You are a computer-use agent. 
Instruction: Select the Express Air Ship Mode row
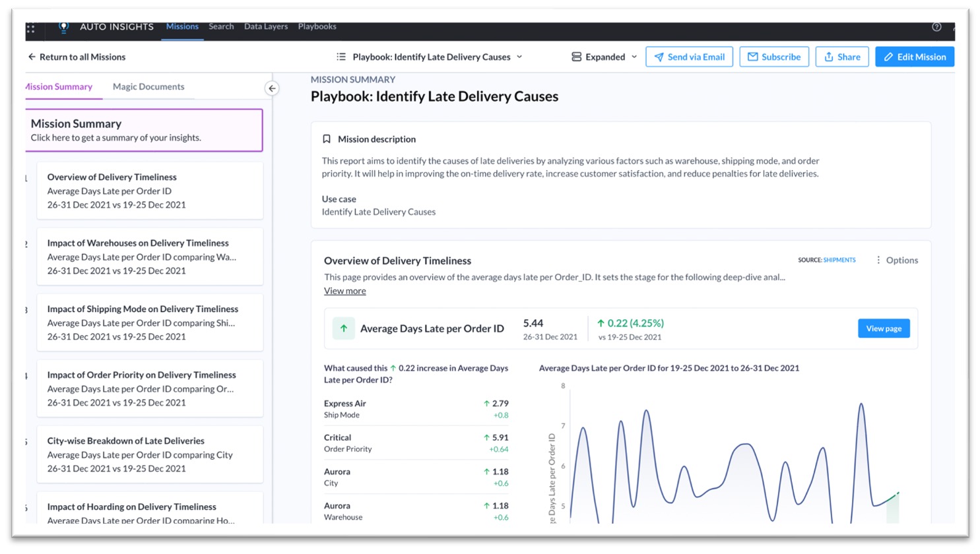pyautogui.click(x=416, y=409)
